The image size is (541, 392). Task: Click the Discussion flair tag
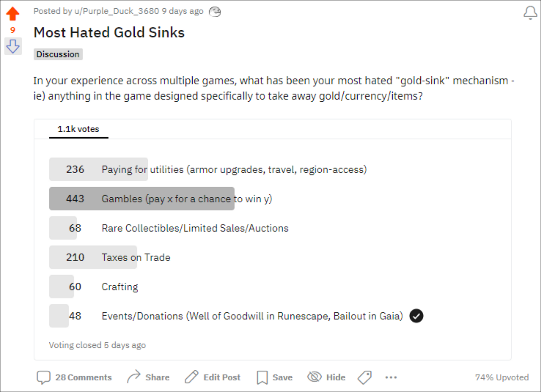point(58,54)
